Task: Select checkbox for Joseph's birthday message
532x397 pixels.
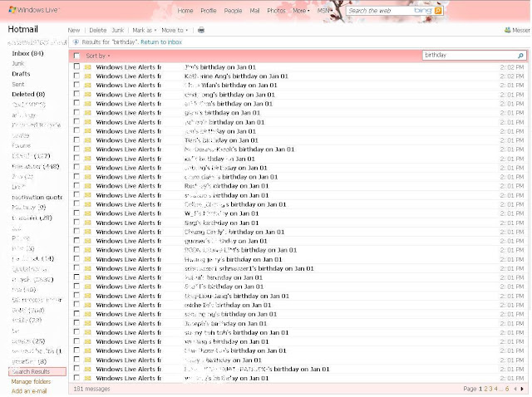Action: [x=76, y=323]
